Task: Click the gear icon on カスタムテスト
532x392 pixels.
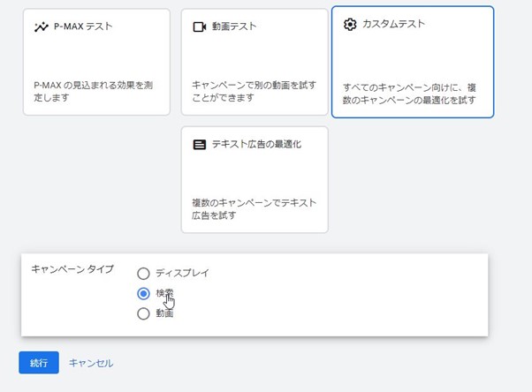Action: coord(350,24)
